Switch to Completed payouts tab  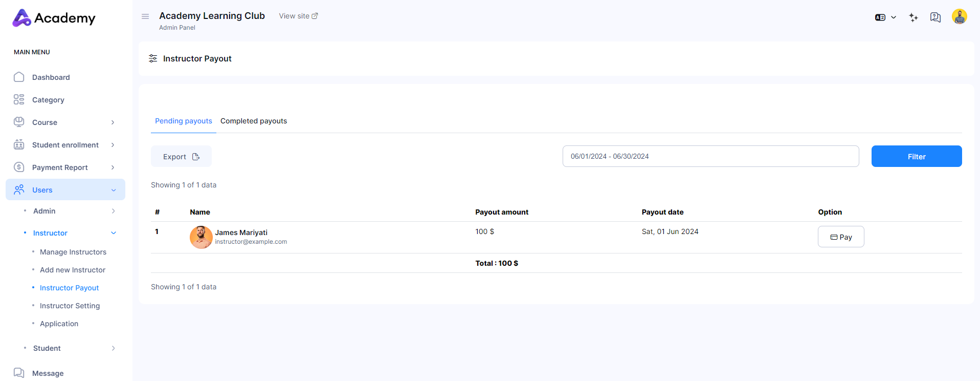[x=254, y=121]
